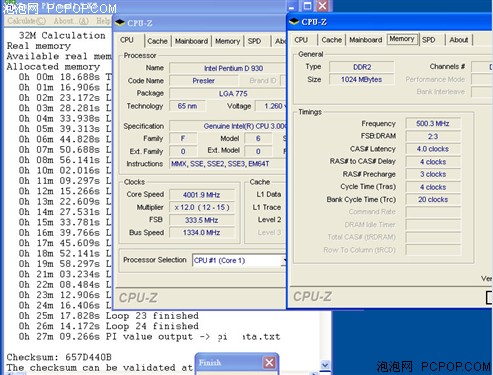Select the CPU tab in left CPU-Z window
This screenshot has width=493, height=375.
[x=127, y=40]
